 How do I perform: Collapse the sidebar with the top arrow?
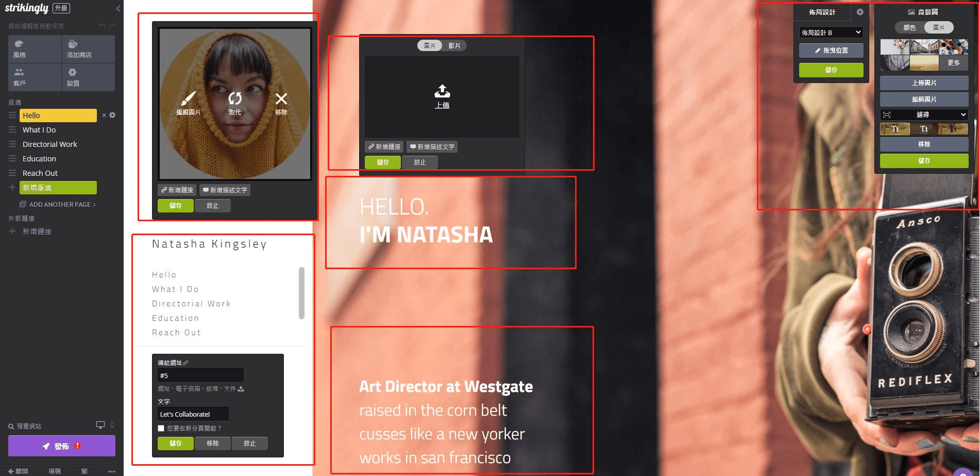[x=118, y=8]
